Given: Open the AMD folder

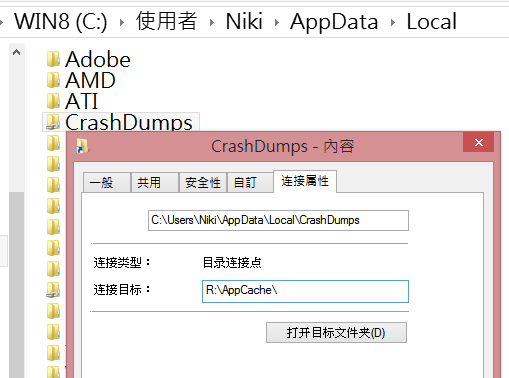Looking at the screenshot, I should [90, 80].
